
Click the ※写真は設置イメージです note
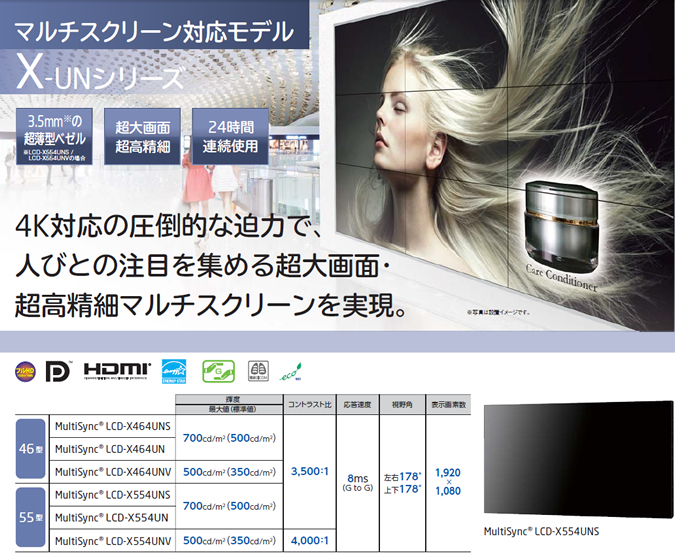click(499, 312)
